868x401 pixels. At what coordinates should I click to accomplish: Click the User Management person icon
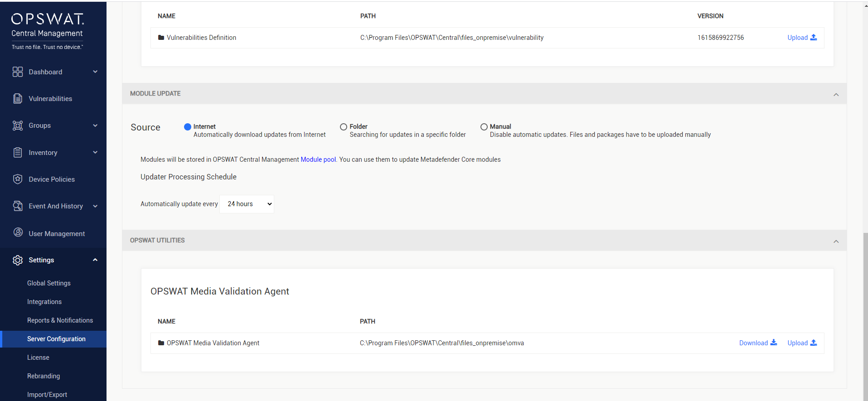pyautogui.click(x=18, y=232)
